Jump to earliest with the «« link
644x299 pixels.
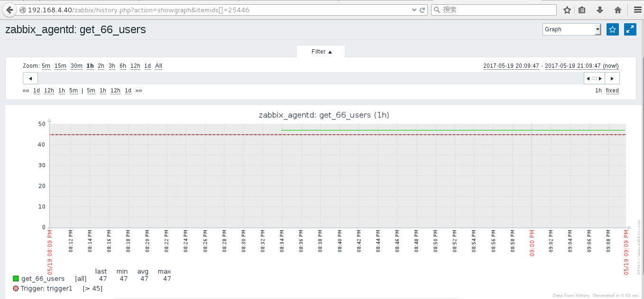coord(26,91)
